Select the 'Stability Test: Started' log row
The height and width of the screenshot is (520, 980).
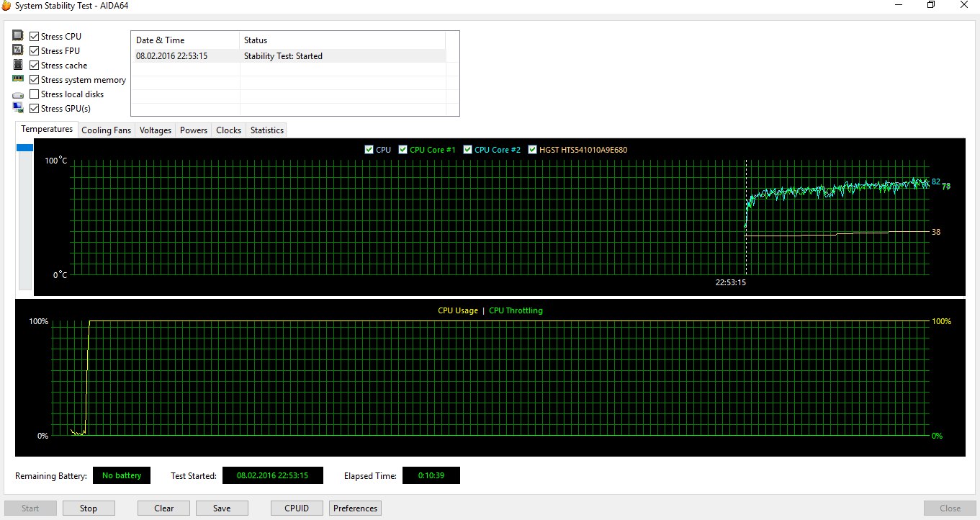coord(288,55)
